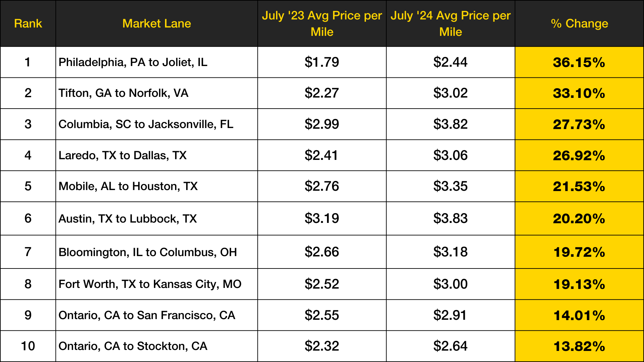Select the 33.10% yellow highlighted cell
644x362 pixels.
tap(579, 93)
